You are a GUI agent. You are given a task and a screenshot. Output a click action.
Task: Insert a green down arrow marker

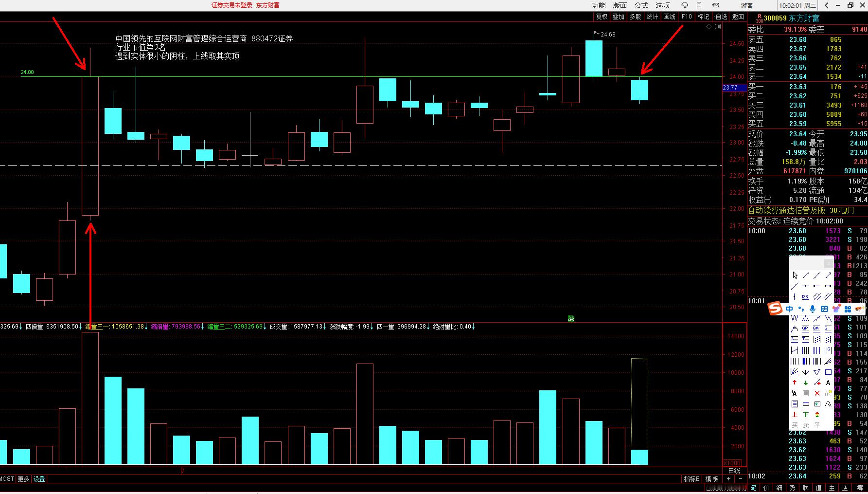[x=805, y=383]
